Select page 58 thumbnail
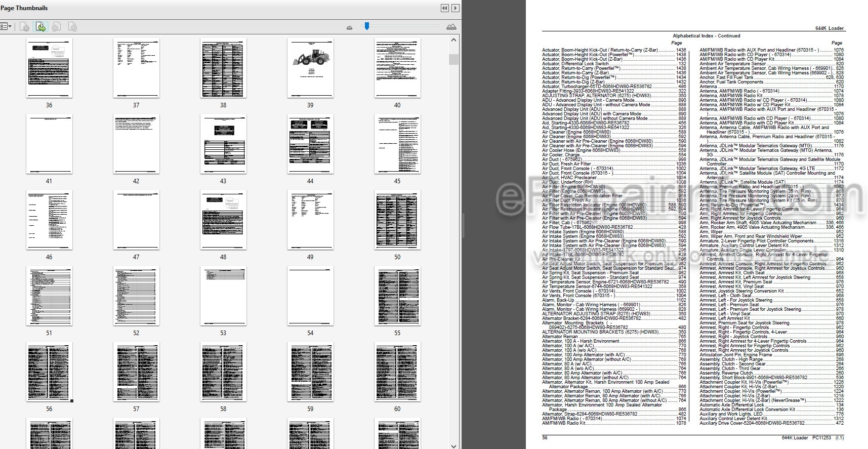Viewport: 868px width, 449px height. point(223,372)
